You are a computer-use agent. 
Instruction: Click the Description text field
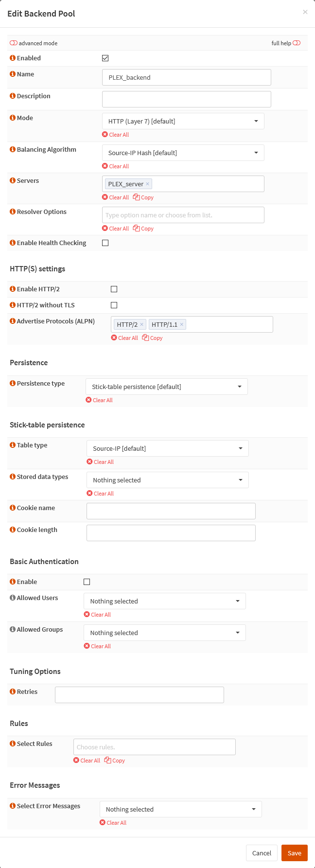pos(186,99)
